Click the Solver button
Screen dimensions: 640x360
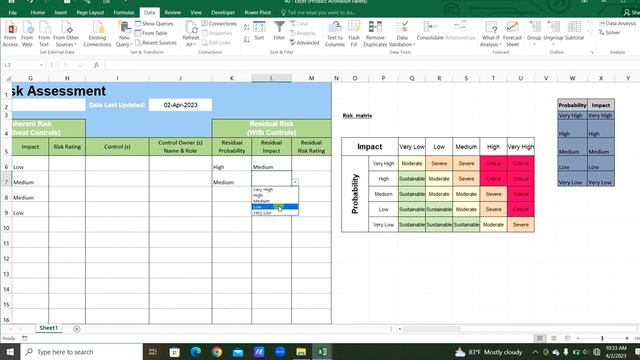[x=609, y=33]
